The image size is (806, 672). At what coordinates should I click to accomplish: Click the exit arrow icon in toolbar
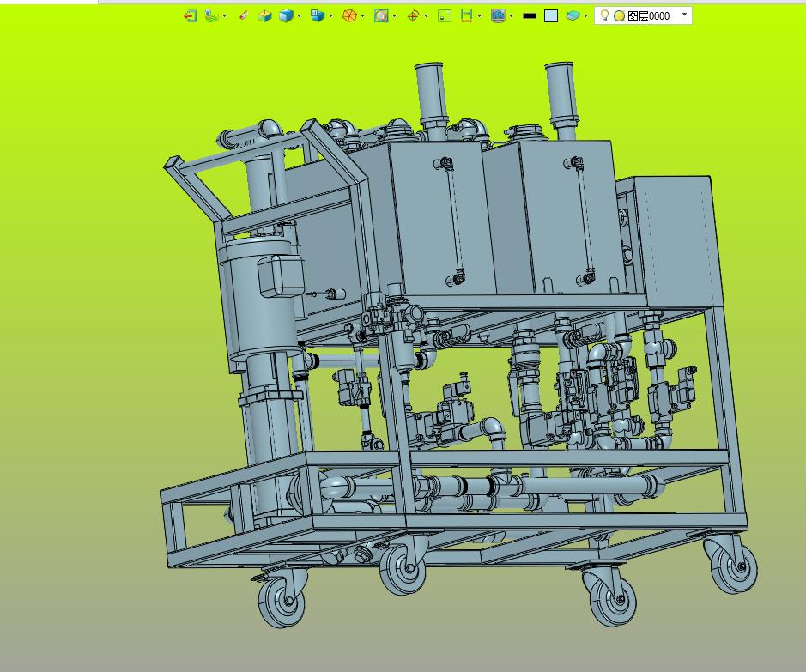tap(190, 16)
